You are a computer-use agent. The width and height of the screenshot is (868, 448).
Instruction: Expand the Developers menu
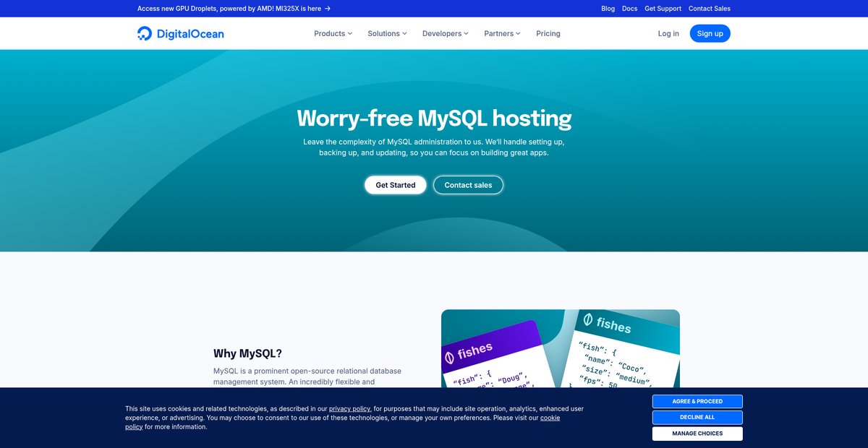pyautogui.click(x=446, y=33)
